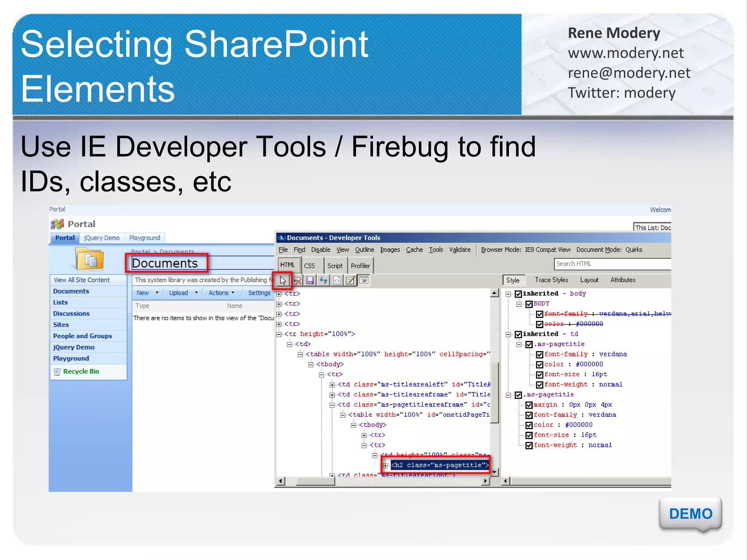Click the DEMO speech bubble button

(690, 514)
